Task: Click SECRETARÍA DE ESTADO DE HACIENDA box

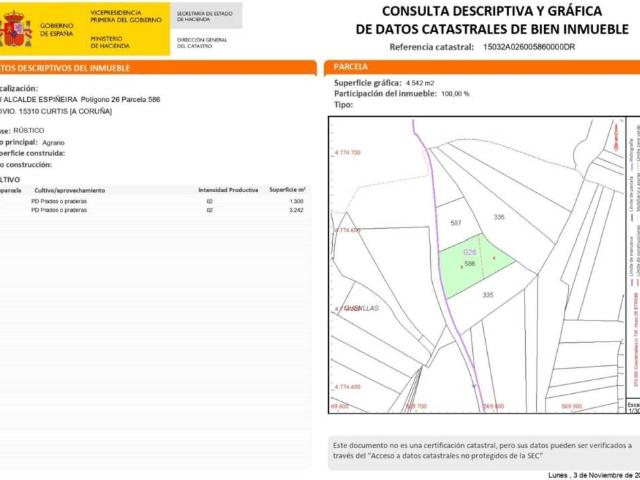Action: point(206,16)
